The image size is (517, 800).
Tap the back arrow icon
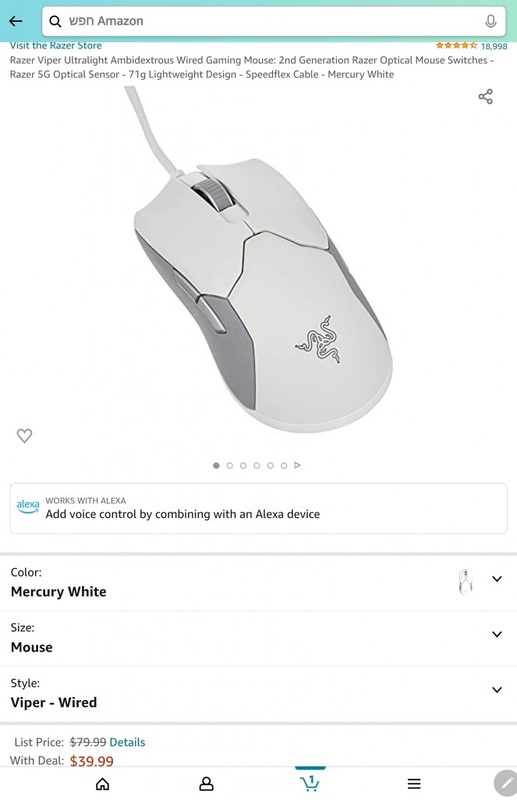tap(16, 21)
